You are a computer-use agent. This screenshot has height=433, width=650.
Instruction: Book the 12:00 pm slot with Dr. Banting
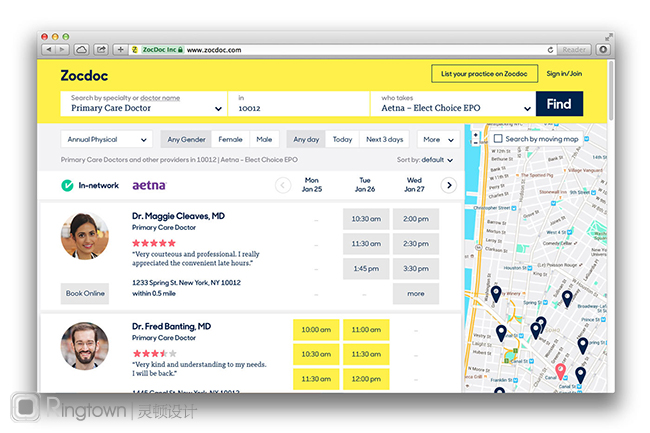(366, 379)
